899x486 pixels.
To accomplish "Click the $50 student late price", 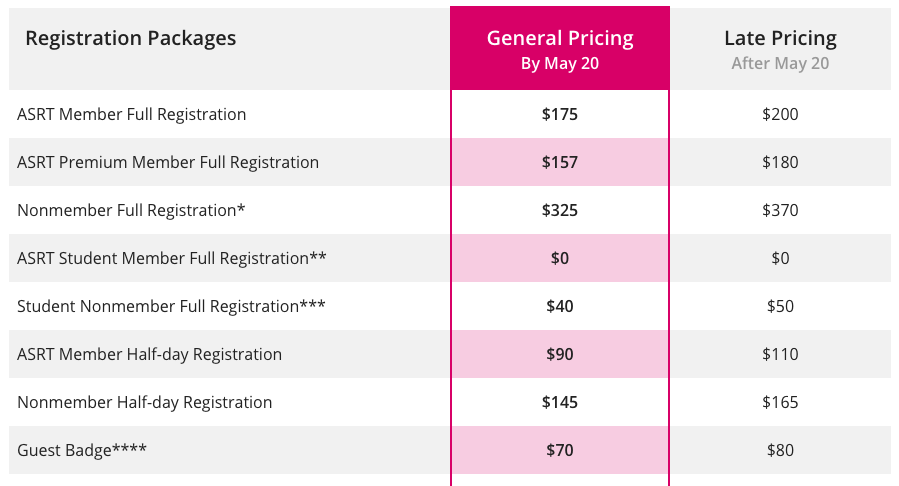I will (780, 306).
